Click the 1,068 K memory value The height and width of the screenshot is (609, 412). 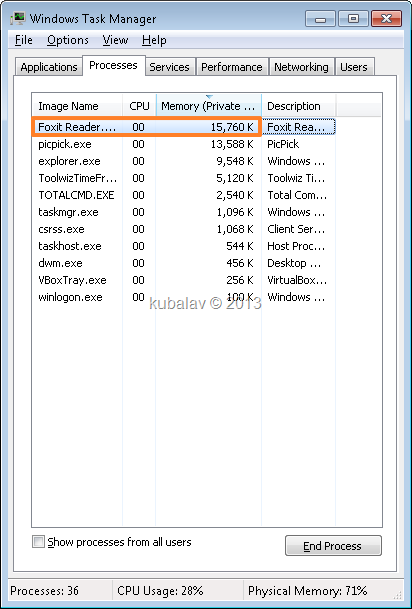point(235,229)
